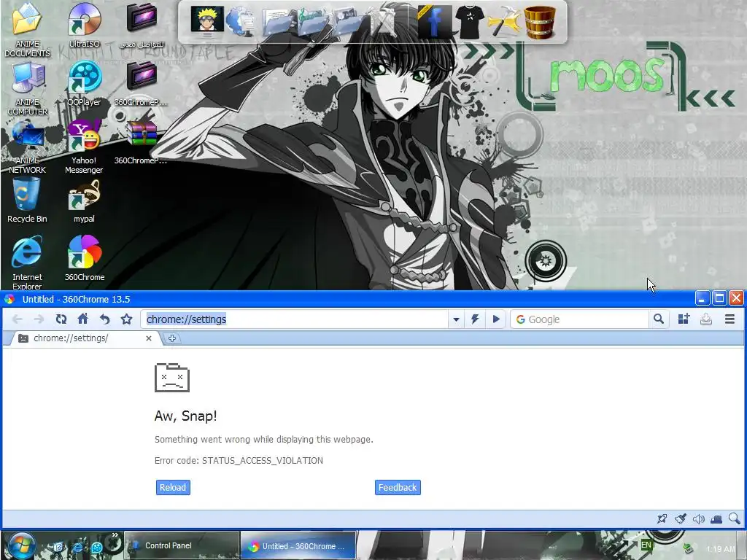Open the hammer and wrench tools dock icon
Screen dimensions: 747x560
tap(504, 21)
